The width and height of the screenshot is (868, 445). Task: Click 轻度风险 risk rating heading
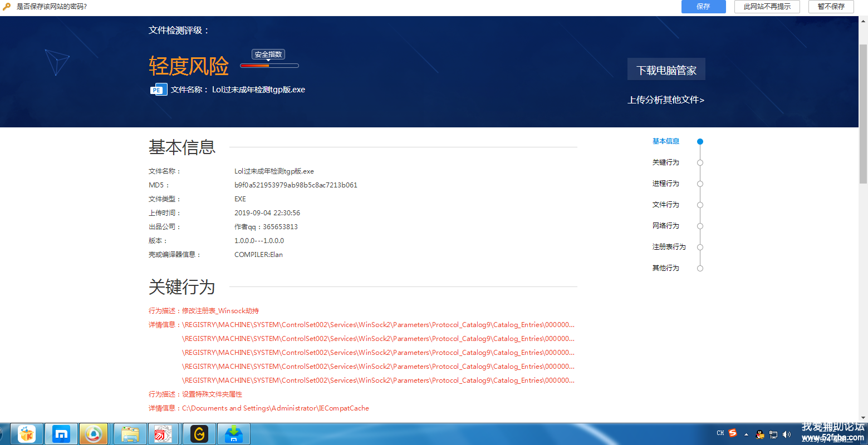189,66
